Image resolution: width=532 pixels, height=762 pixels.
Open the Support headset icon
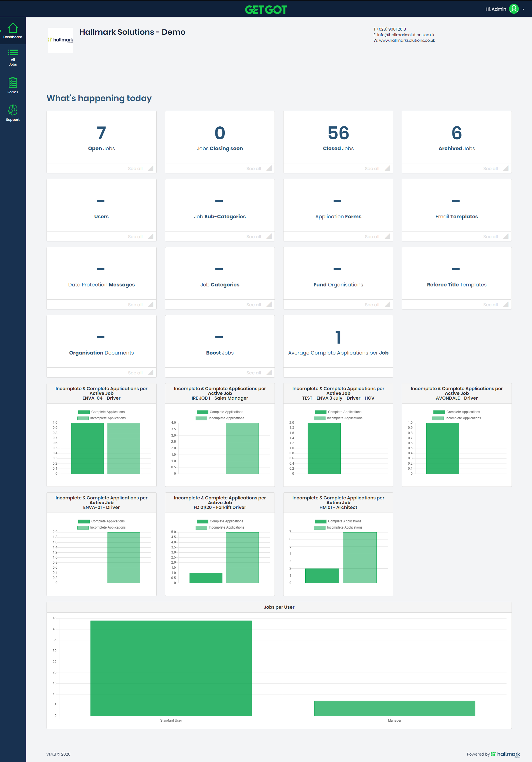pos(13,110)
